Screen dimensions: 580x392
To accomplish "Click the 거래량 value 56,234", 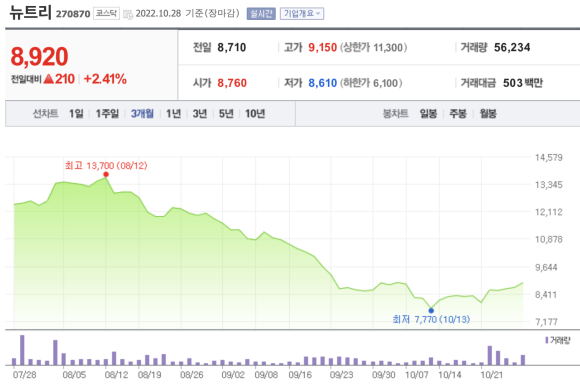I will [512, 47].
